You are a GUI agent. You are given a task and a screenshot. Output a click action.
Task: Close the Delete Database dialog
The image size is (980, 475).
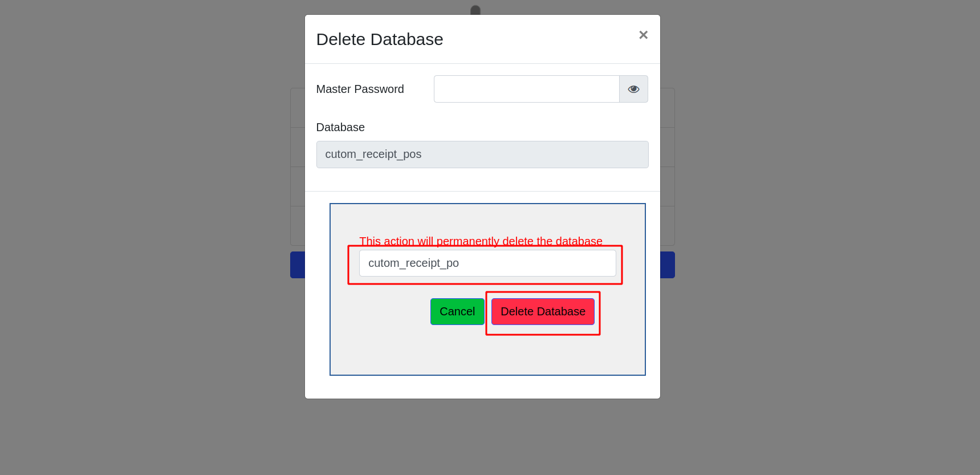(643, 35)
